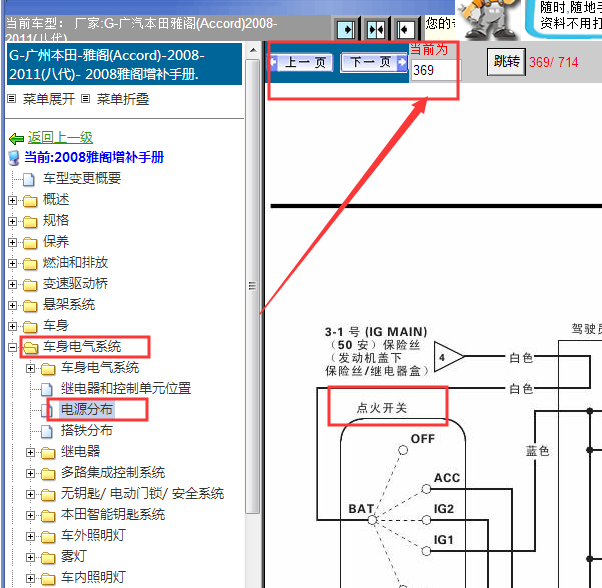Click the 无钥匙/电动门锁/安全系统 folder icon
The height and width of the screenshot is (588, 602).
pyautogui.click(x=48, y=494)
